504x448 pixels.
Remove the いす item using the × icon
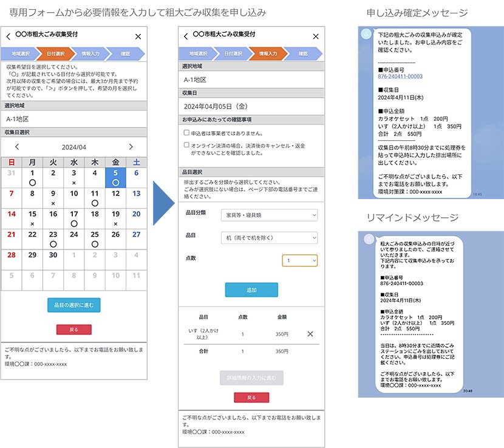click(310, 333)
